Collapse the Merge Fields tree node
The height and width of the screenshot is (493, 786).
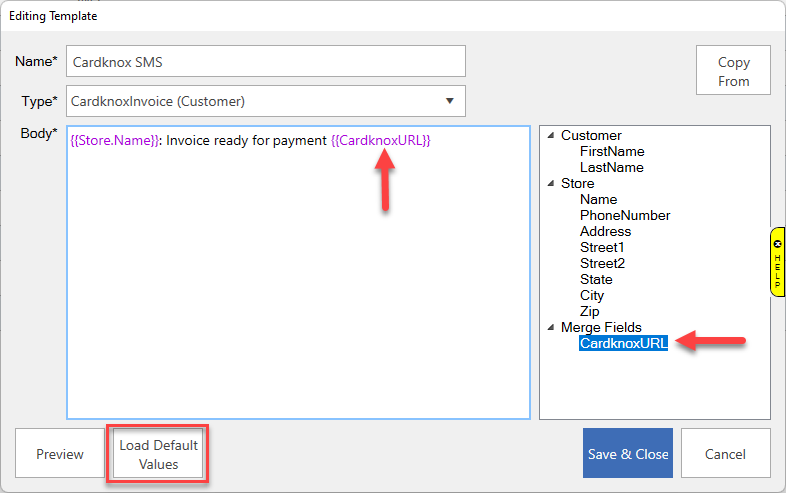point(550,328)
